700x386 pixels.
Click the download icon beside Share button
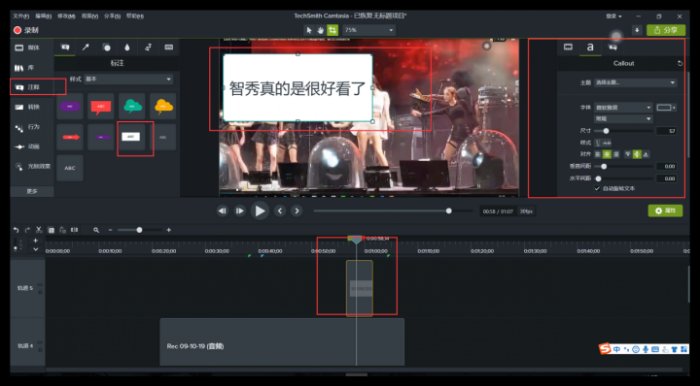[x=637, y=30]
